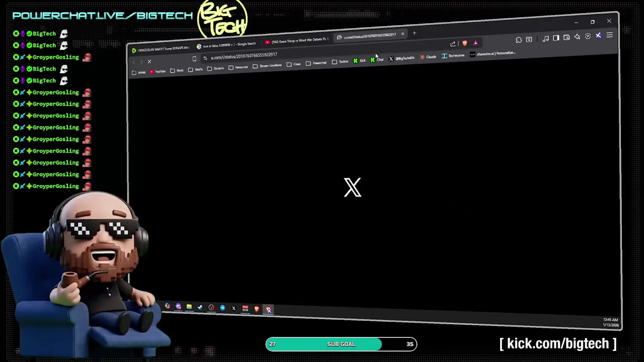The height and width of the screenshot is (362, 644).
Task: Switch to VENEZUELAN WAR Kick tab
Action: pos(160,49)
